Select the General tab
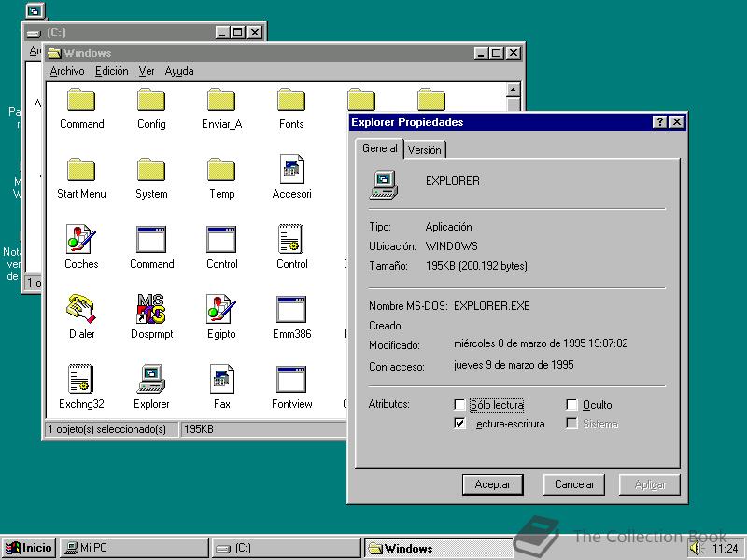This screenshot has width=747, height=560. click(380, 148)
